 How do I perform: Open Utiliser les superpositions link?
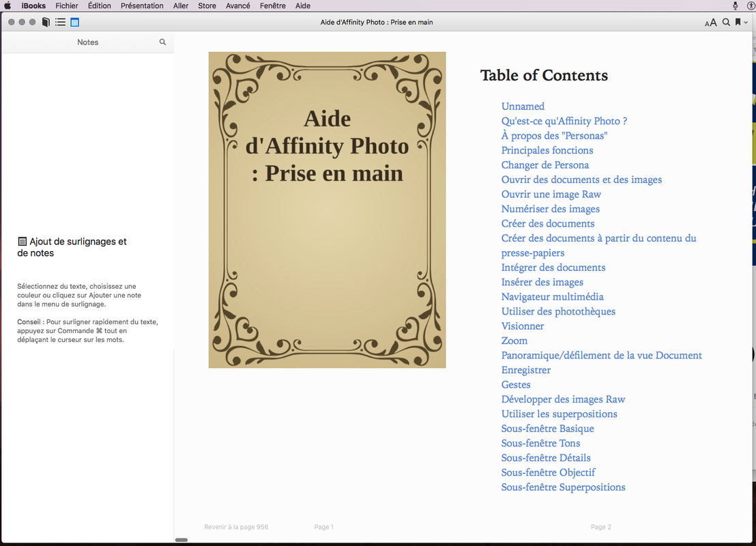(x=559, y=414)
